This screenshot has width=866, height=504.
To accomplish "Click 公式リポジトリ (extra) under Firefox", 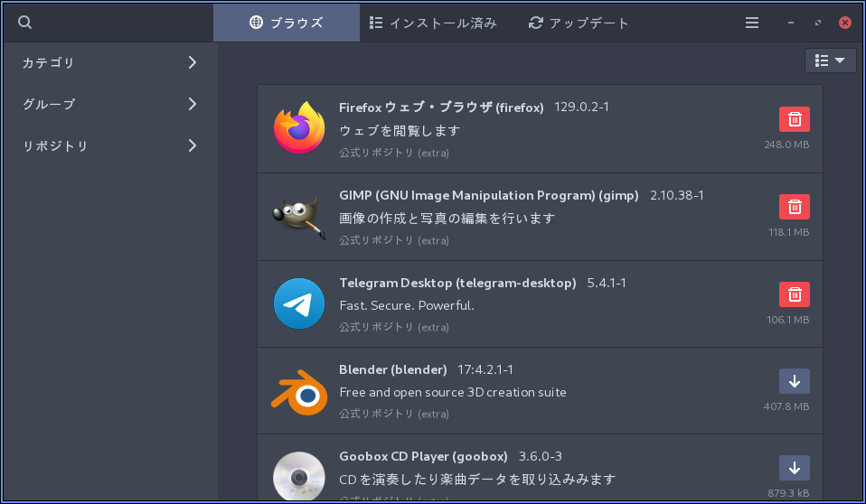I will pos(394,153).
